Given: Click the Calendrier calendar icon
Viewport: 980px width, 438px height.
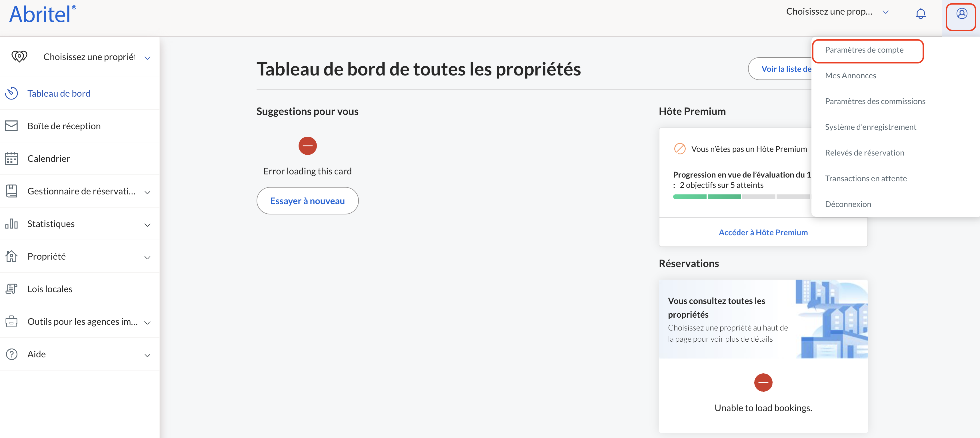Looking at the screenshot, I should [11, 159].
